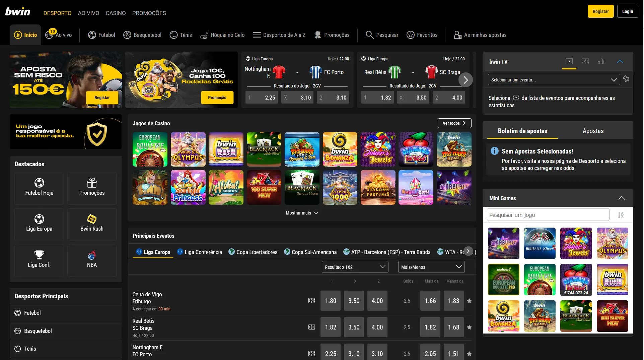This screenshot has height=360, width=644.
Task: Switch to the 'Boletim de apostas' tab
Action: [522, 131]
